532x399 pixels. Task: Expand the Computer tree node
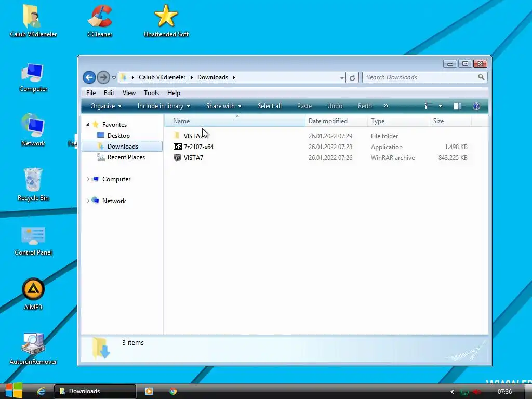(88, 179)
